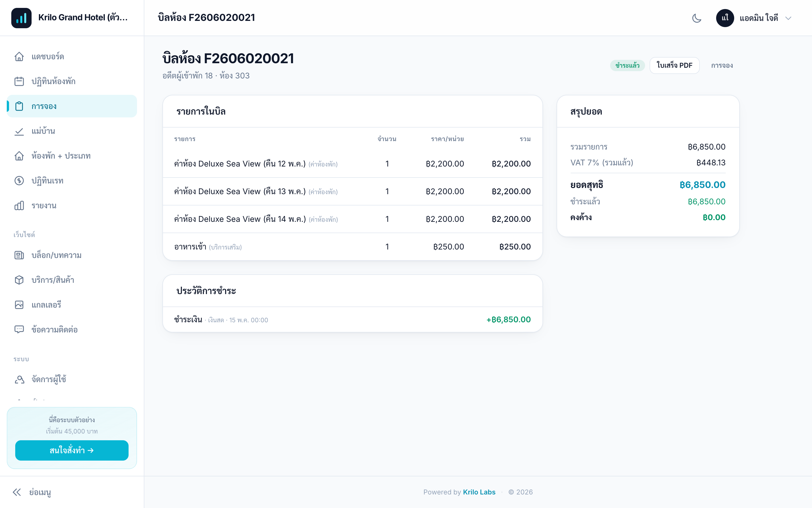
Task: Click the จัดการผู้ใช้ users icon
Action: click(19, 379)
